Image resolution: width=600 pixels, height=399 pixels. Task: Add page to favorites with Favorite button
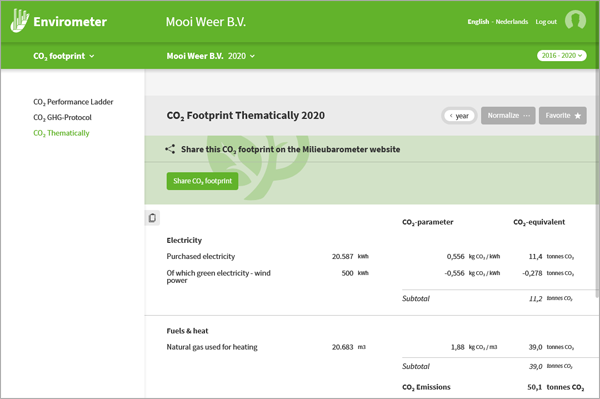[x=562, y=116]
